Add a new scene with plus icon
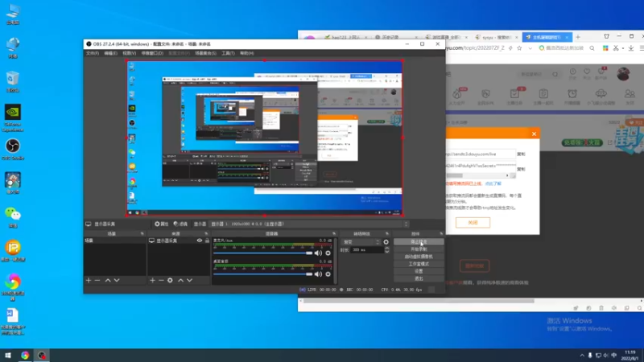This screenshot has height=362, width=644. click(89, 280)
